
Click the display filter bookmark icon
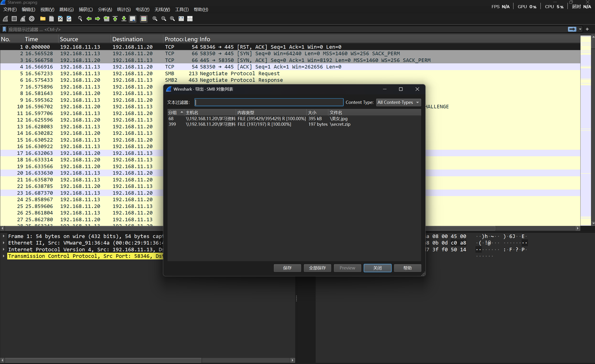coord(4,29)
